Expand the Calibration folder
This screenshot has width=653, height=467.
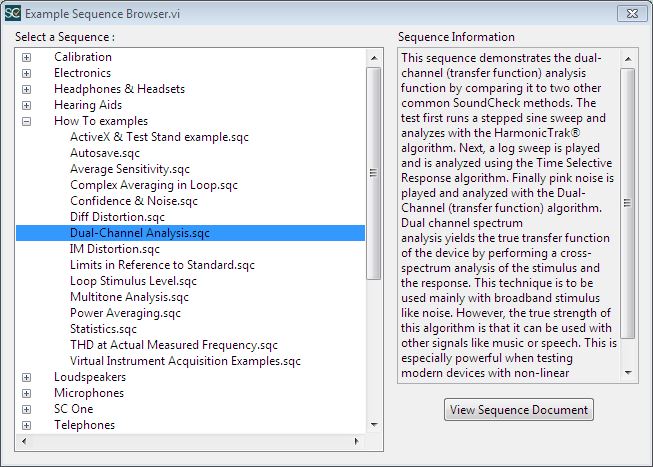(x=26, y=57)
